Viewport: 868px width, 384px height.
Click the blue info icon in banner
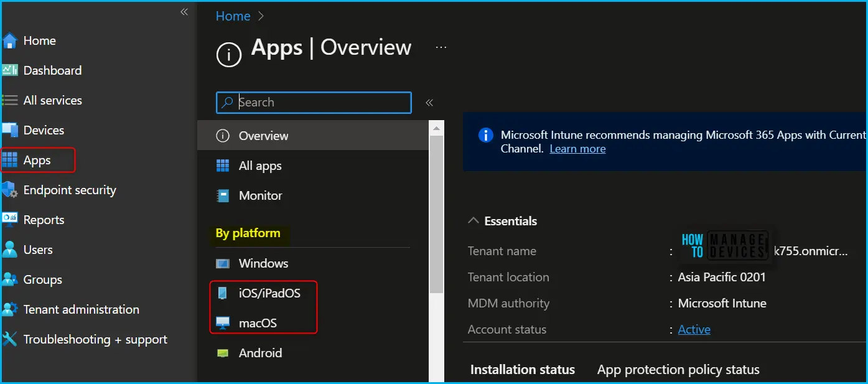(485, 135)
